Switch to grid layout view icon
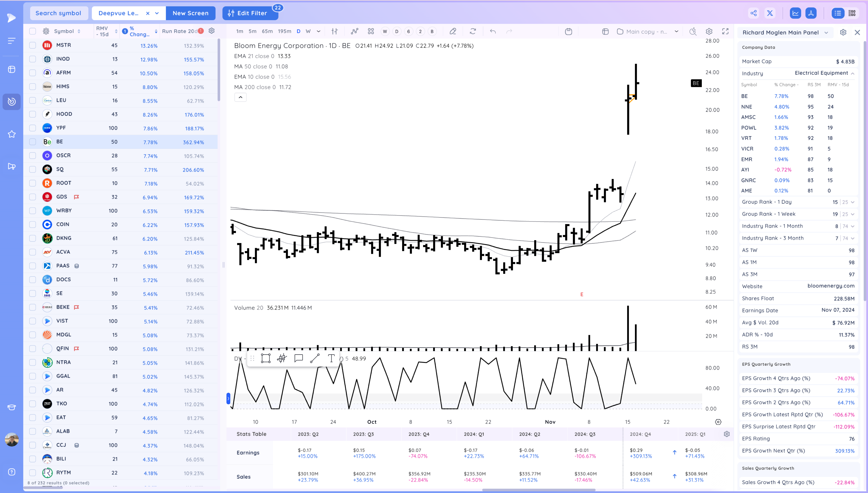This screenshot has height=493, width=868. pos(852,13)
